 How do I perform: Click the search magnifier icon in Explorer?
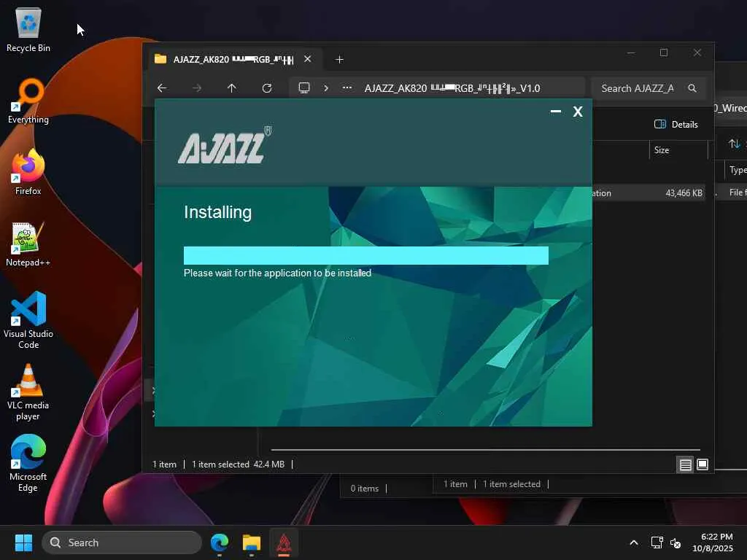pyautogui.click(x=692, y=88)
